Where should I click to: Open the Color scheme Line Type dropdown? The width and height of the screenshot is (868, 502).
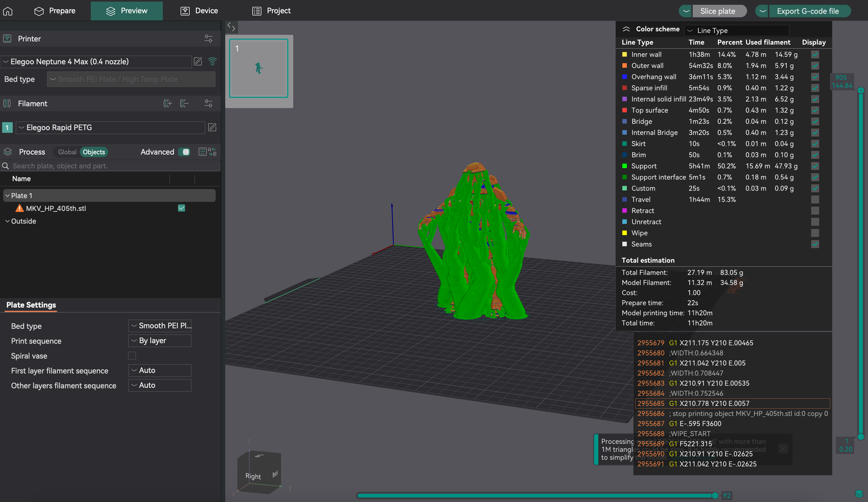click(x=737, y=30)
